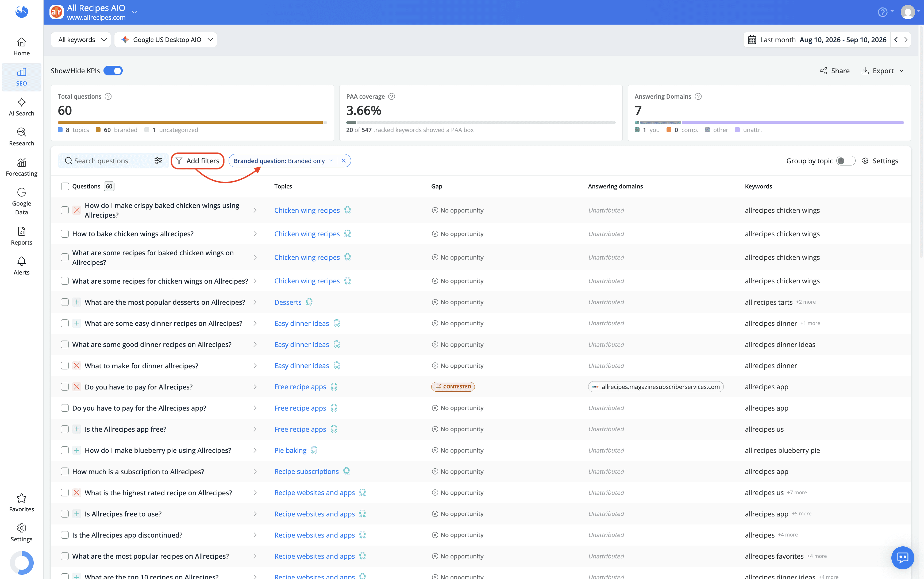Sort by the Keywords column header

[758, 187]
